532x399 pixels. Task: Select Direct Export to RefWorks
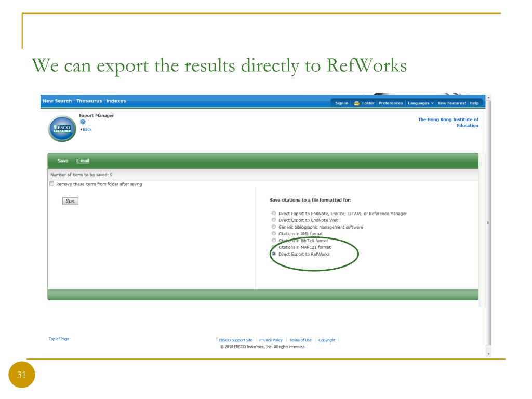click(x=273, y=254)
